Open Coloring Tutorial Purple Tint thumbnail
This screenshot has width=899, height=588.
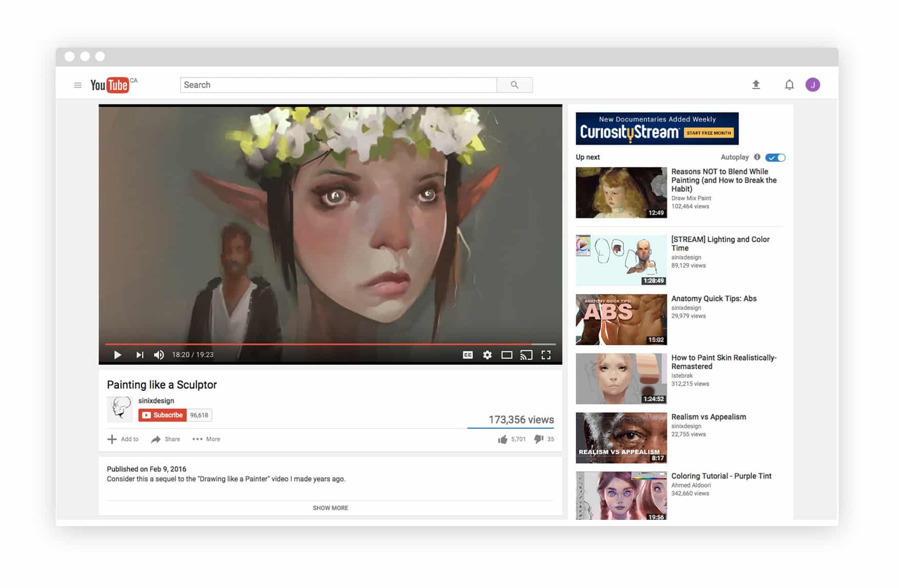click(x=621, y=496)
